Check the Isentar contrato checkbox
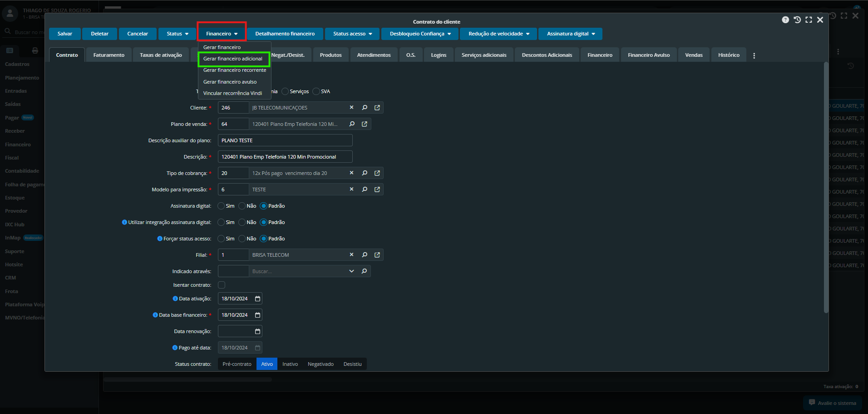The width and height of the screenshot is (868, 414). coord(222,285)
